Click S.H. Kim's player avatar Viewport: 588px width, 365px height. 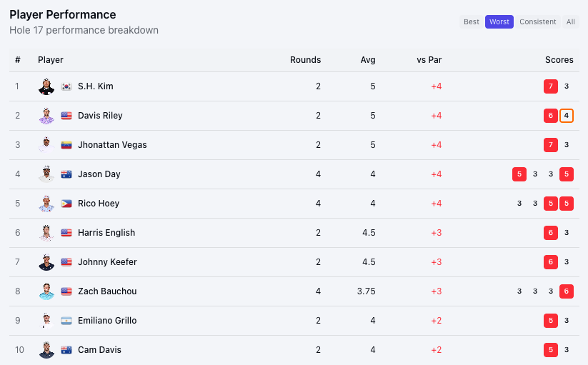pyautogui.click(x=46, y=86)
